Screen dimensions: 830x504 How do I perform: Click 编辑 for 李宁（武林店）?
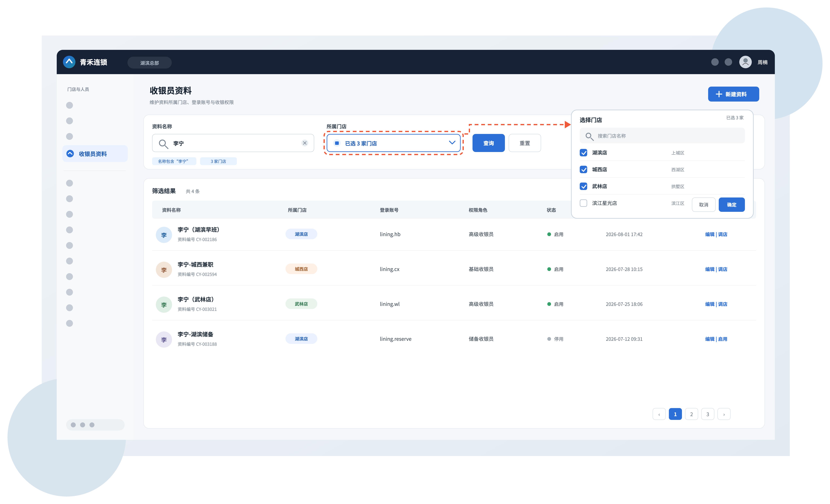(709, 304)
